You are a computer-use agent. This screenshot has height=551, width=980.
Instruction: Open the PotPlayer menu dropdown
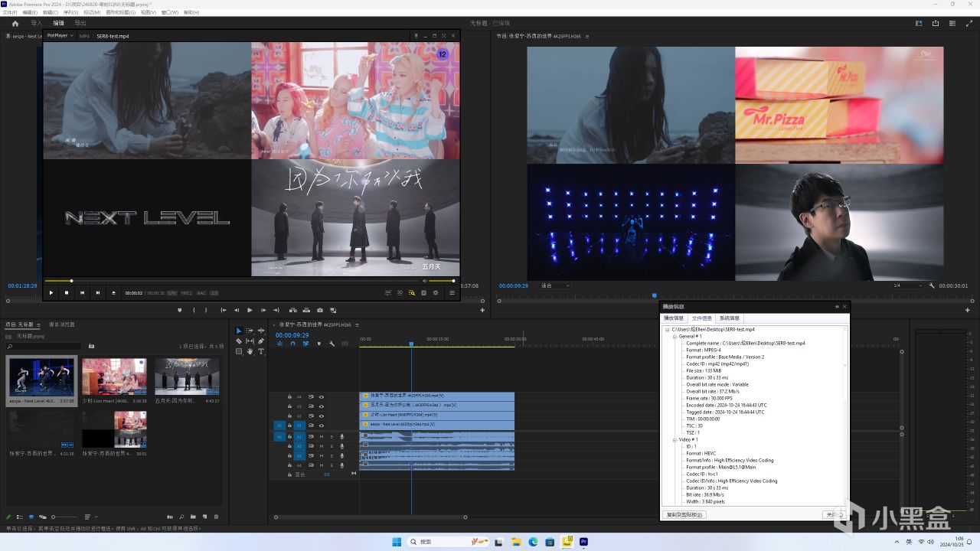60,35
